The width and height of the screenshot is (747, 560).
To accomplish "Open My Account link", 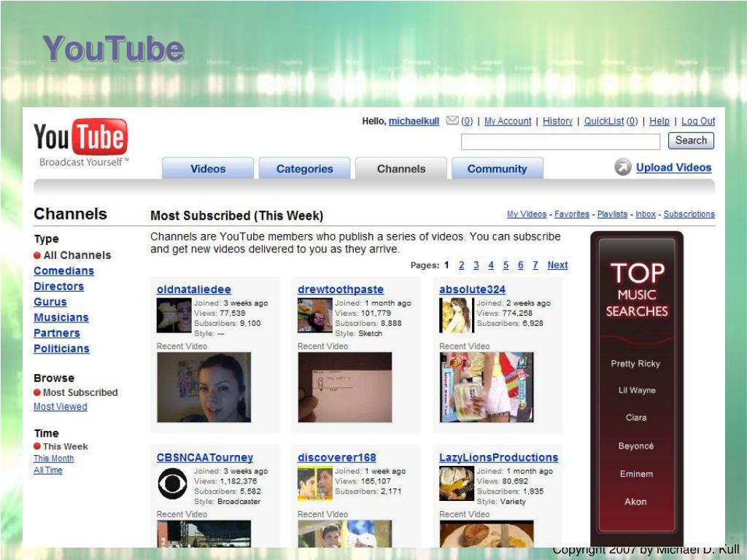I will (508, 121).
